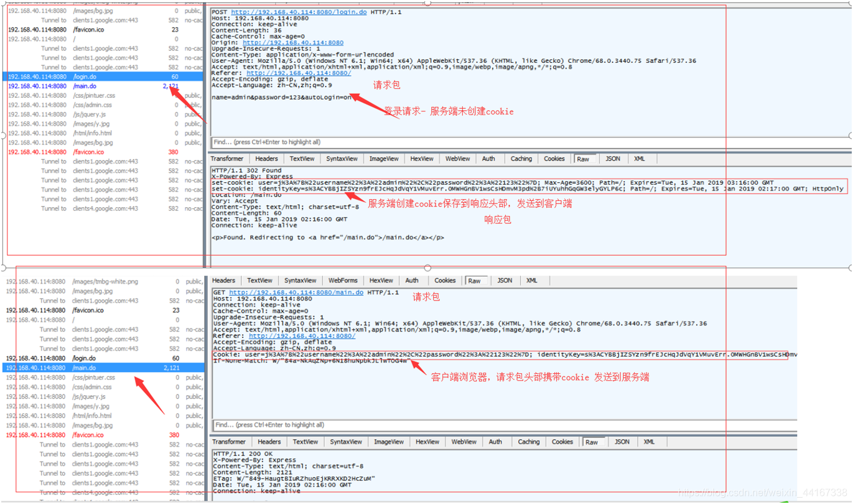
Task: Select /css/pintuer.css session in upper session list
Action: coord(103,95)
